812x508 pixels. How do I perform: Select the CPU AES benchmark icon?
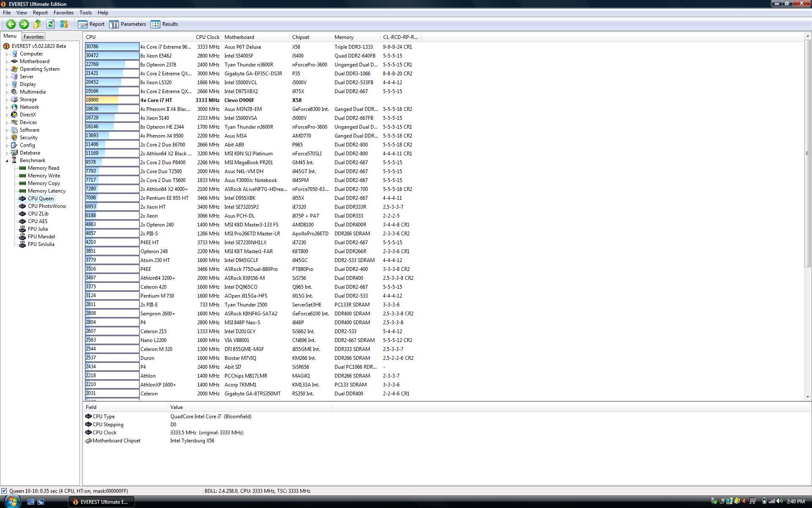point(22,221)
